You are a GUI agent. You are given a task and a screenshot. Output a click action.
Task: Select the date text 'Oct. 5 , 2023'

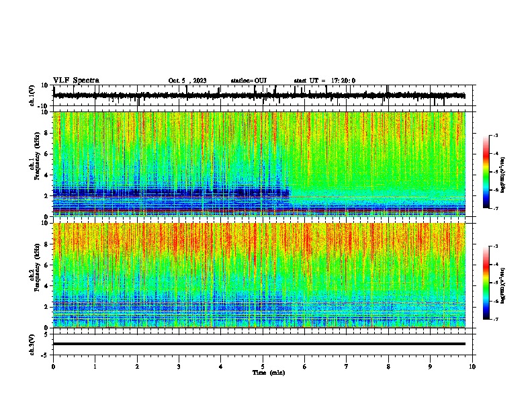coord(187,81)
